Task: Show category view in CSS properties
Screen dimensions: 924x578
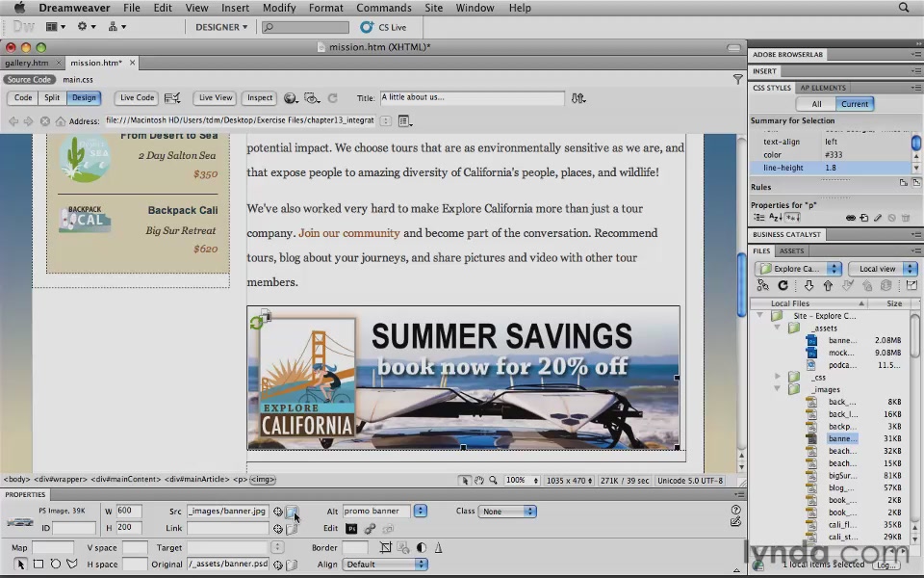Action: click(759, 218)
